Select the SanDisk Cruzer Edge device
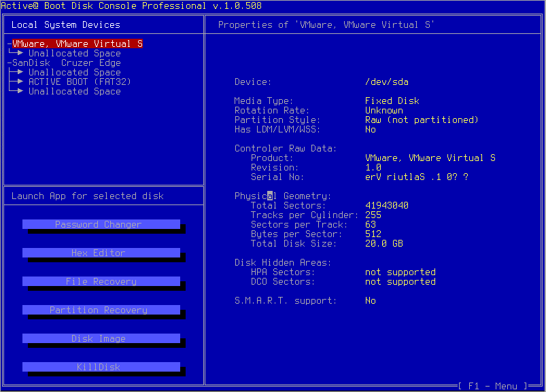Image resolution: width=546 pixels, height=392 pixels. point(67,63)
